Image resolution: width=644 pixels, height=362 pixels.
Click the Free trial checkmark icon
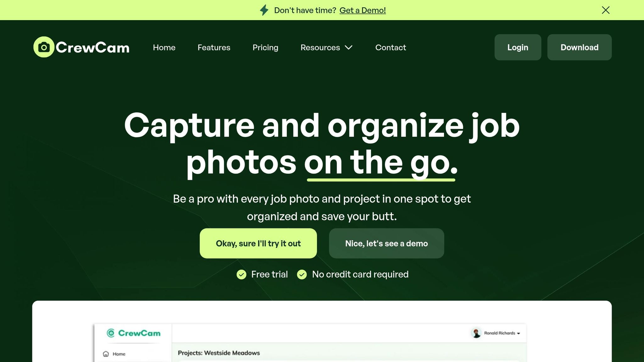[241, 274]
